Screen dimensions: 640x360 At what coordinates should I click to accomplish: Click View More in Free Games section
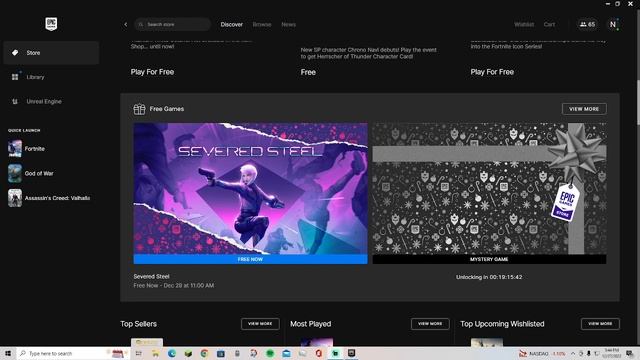[x=584, y=109]
